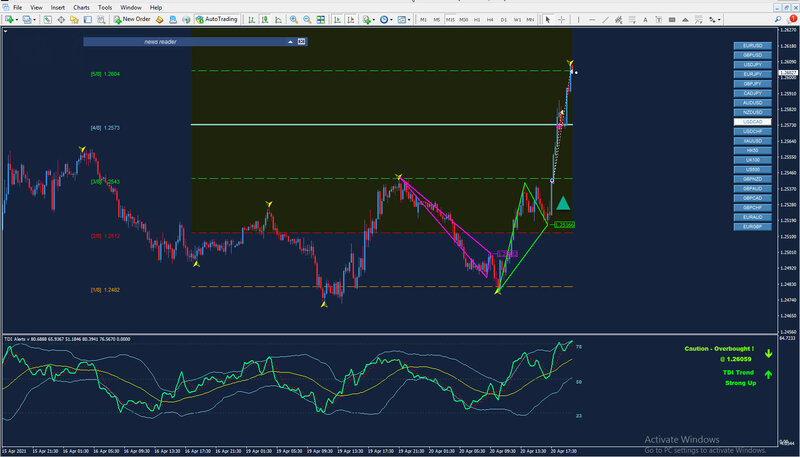
Task: Click the Templates icon
Action: tap(402, 19)
